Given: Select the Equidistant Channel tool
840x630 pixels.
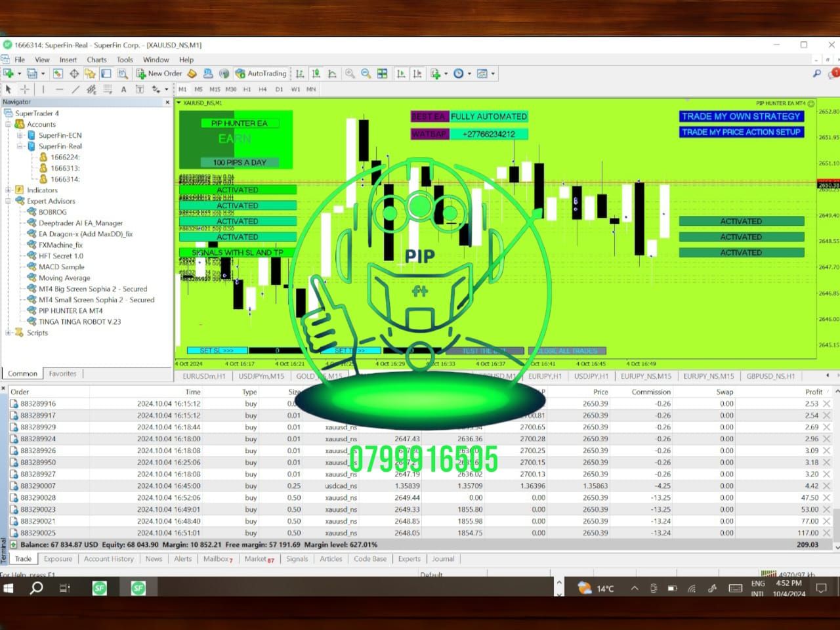Looking at the screenshot, I should tap(91, 89).
